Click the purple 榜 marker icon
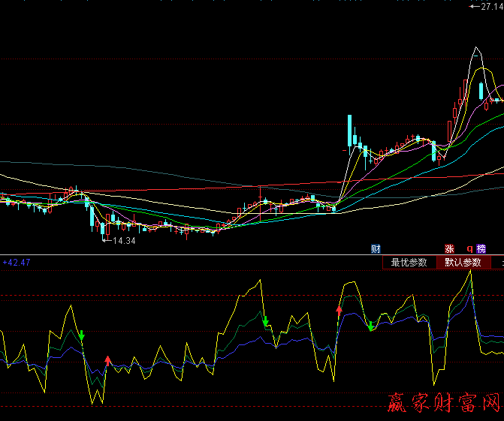The width and height of the screenshot is (504, 421). click(481, 248)
